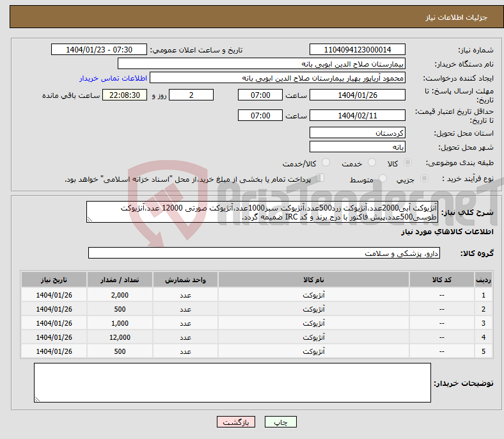Select متوسط purchase process radio
Screen dimensions: 504x439
pos(383,179)
